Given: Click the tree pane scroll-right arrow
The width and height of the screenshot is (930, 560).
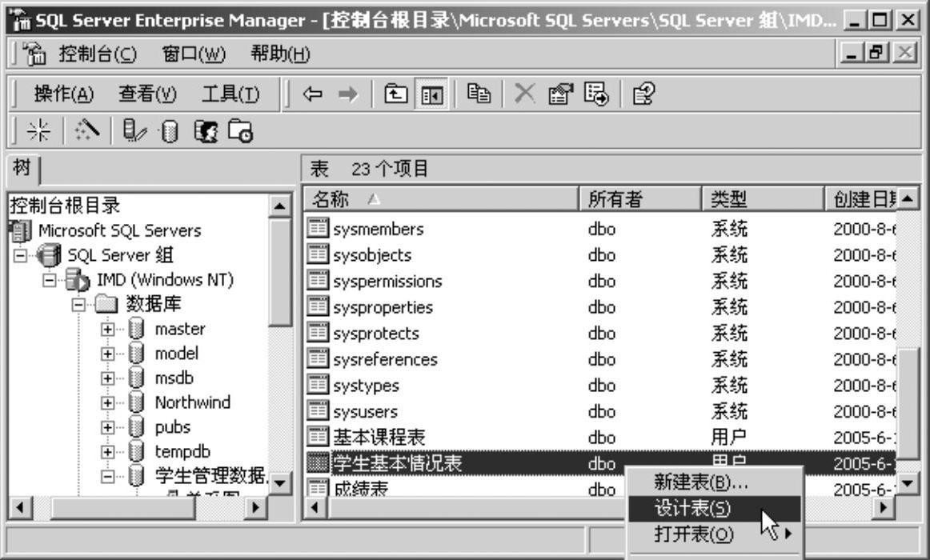Looking at the screenshot, I should pos(255,507).
